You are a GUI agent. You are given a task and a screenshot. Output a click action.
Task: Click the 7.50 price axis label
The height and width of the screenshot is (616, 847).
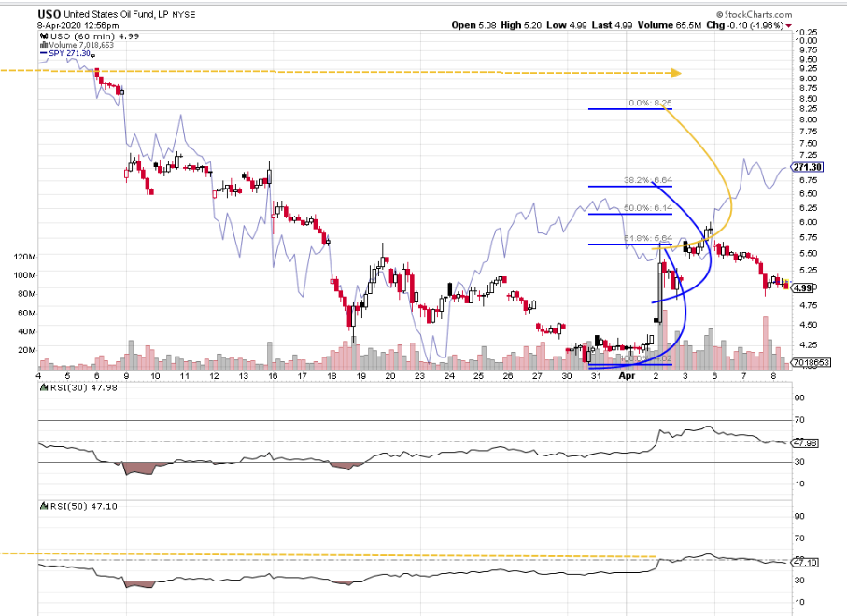[x=808, y=143]
